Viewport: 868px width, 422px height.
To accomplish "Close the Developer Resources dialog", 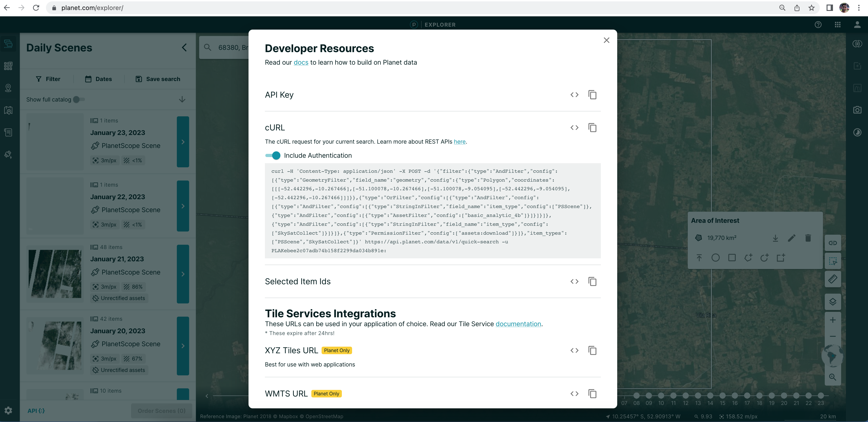I will click(x=606, y=40).
